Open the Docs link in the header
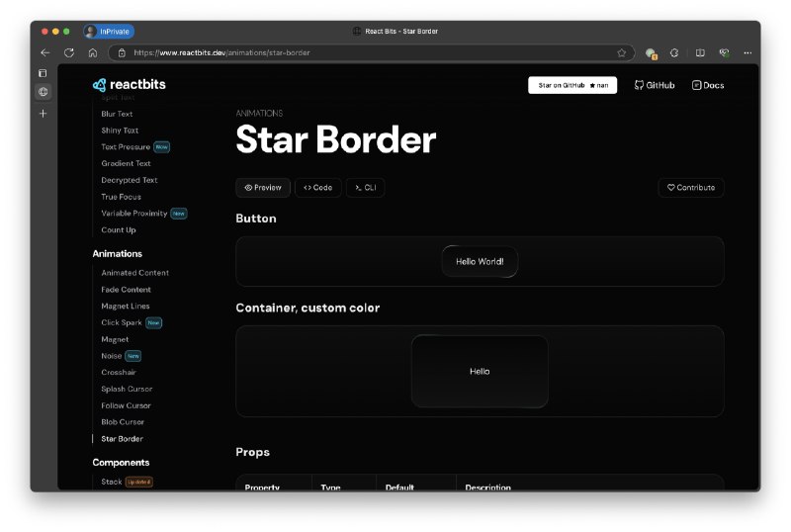 708,85
